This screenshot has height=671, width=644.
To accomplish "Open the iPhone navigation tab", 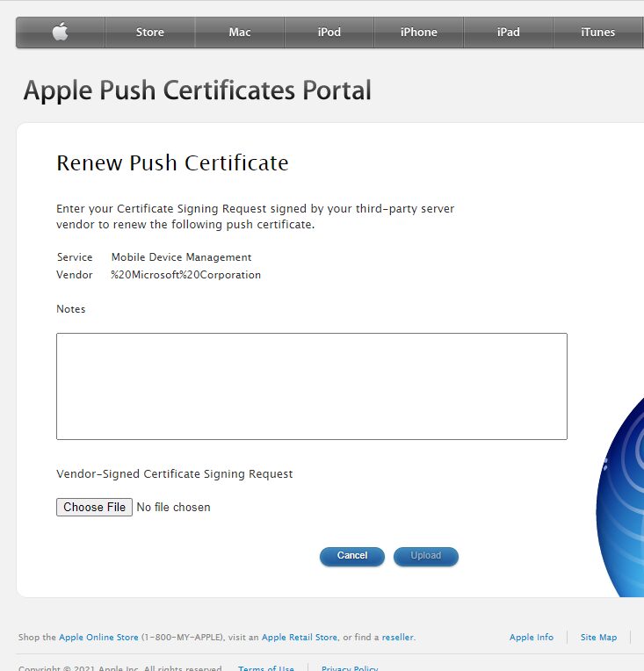I will point(418,32).
